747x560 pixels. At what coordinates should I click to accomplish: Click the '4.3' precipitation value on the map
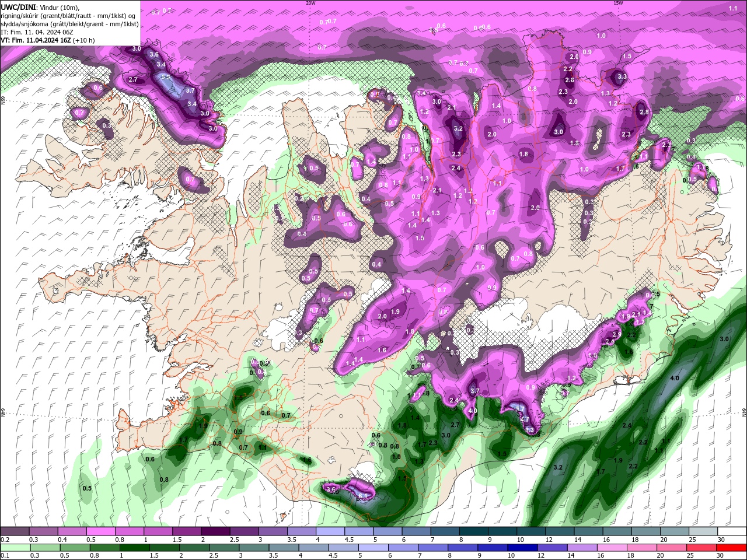(530, 430)
